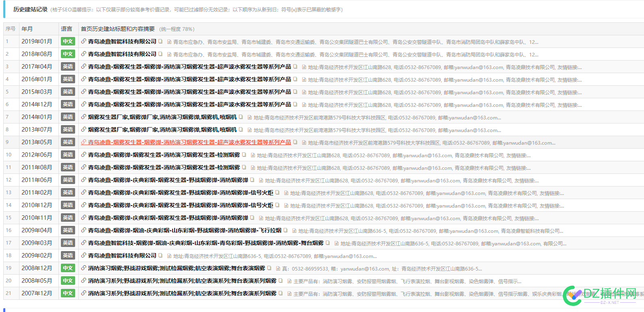Open the 舞台烟雾 title from 2009年03月
The height and width of the screenshot is (312, 644).
point(206,243)
